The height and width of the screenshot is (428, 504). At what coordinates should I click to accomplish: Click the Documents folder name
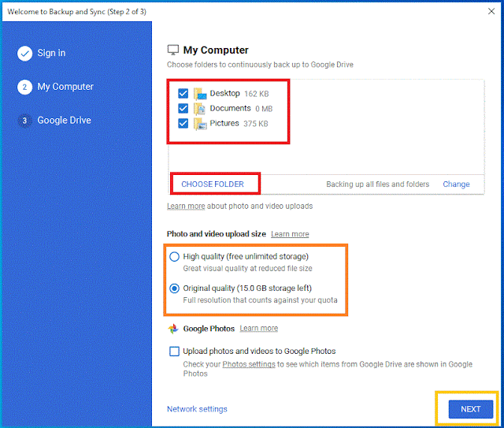coord(230,108)
